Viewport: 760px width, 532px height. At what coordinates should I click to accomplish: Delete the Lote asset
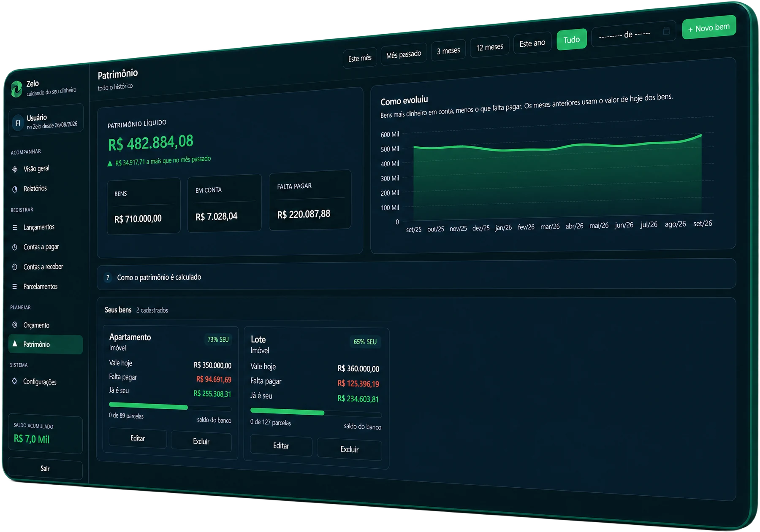pos(350,449)
